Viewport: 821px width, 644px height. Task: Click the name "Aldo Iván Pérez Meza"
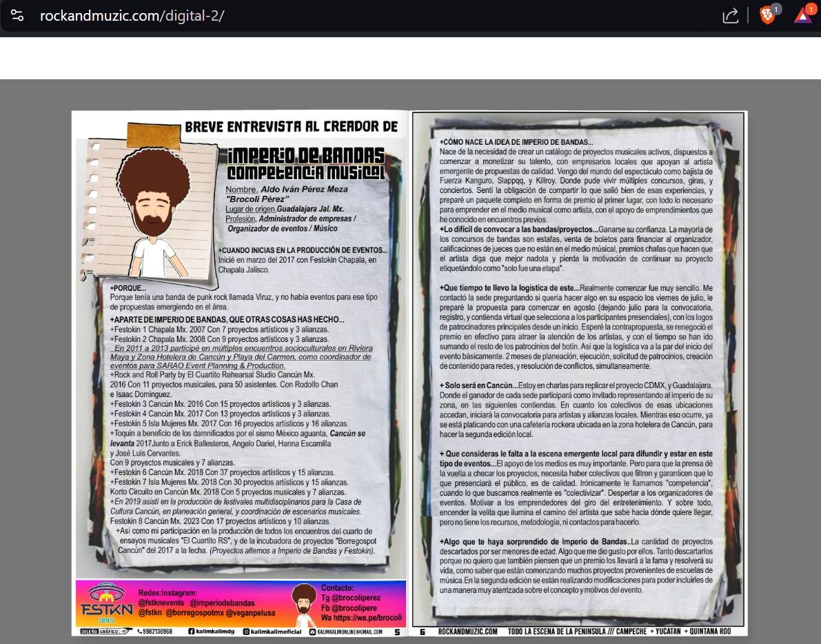[x=304, y=189]
